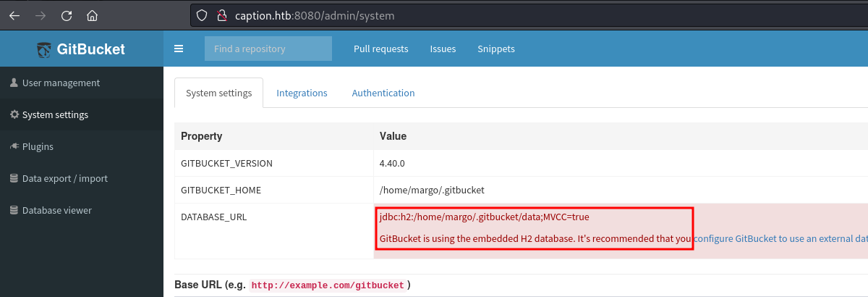The image size is (868, 297).
Task: Click the shield icon in the address bar
Action: 203,15
